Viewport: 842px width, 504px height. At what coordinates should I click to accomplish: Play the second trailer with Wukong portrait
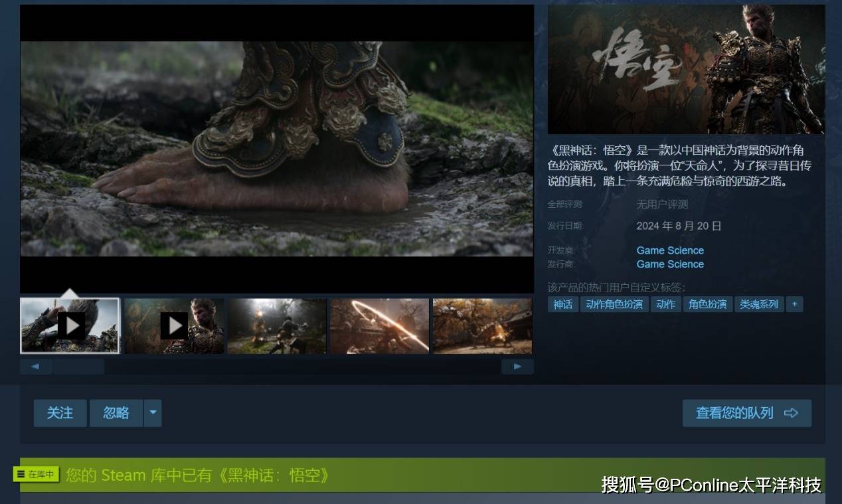click(174, 325)
